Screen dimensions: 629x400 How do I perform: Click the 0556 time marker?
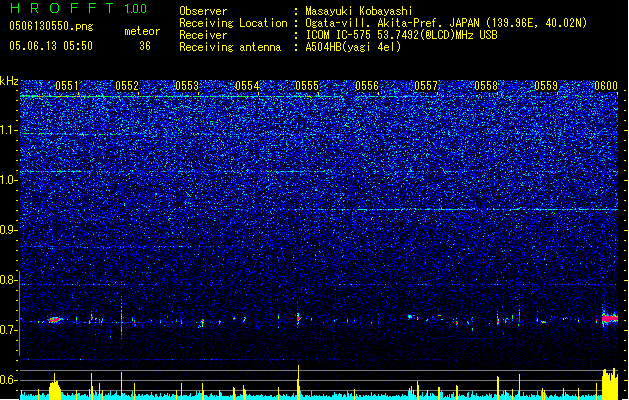point(367,86)
